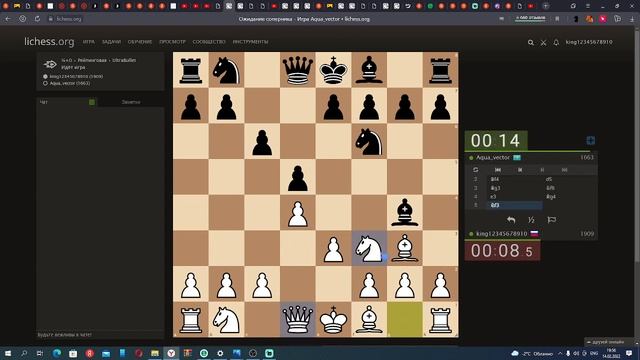
Task: Open Aqua_vector profile link beside the clock
Action: [x=493, y=158]
